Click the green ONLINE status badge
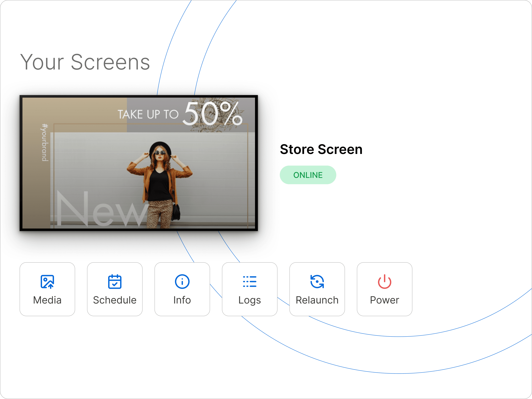 pos(308,175)
